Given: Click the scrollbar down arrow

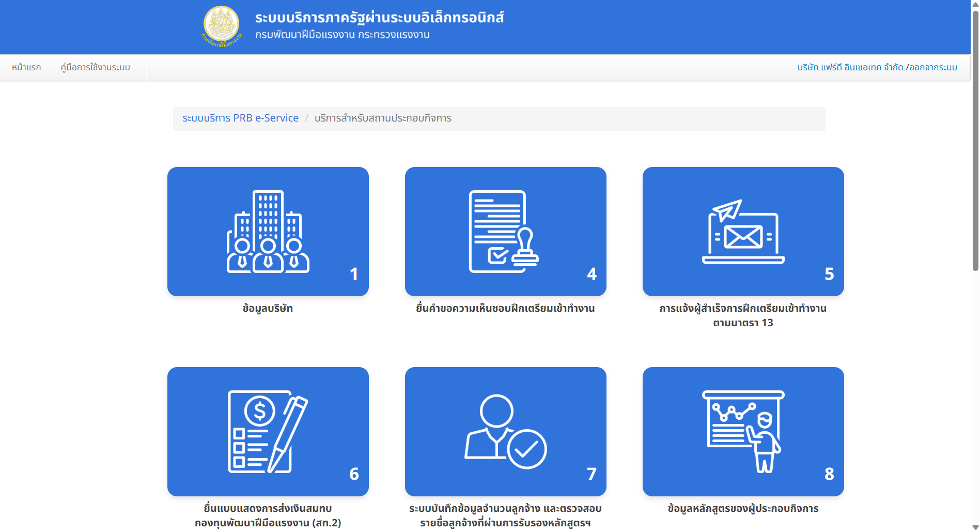Looking at the screenshot, I should pyautogui.click(x=975, y=527).
